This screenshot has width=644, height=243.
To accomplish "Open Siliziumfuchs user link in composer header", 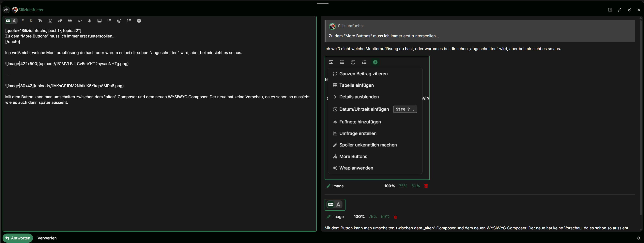I will (30, 10).
